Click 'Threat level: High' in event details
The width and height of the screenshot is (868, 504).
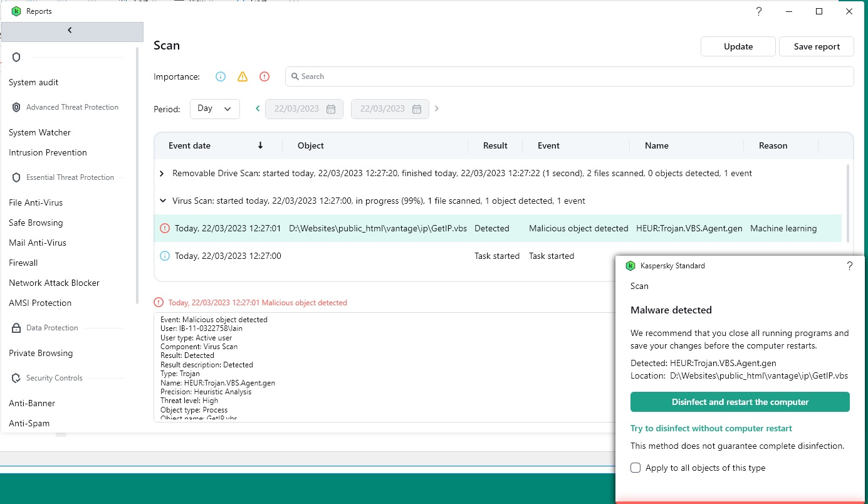pyautogui.click(x=189, y=401)
